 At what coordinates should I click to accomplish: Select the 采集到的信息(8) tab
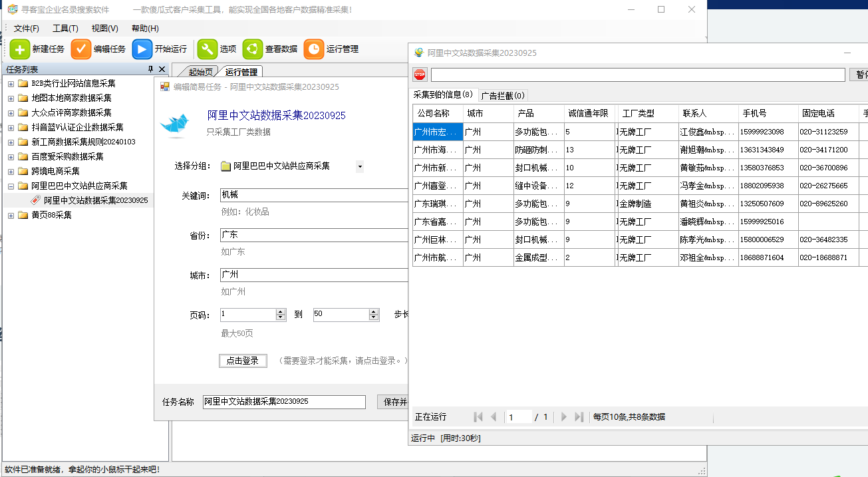click(x=443, y=94)
